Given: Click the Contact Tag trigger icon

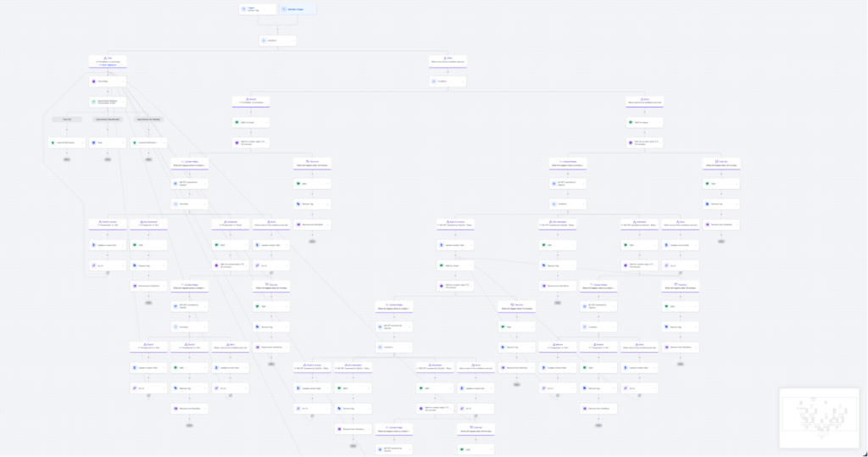Looking at the screenshot, I should click(x=243, y=8).
